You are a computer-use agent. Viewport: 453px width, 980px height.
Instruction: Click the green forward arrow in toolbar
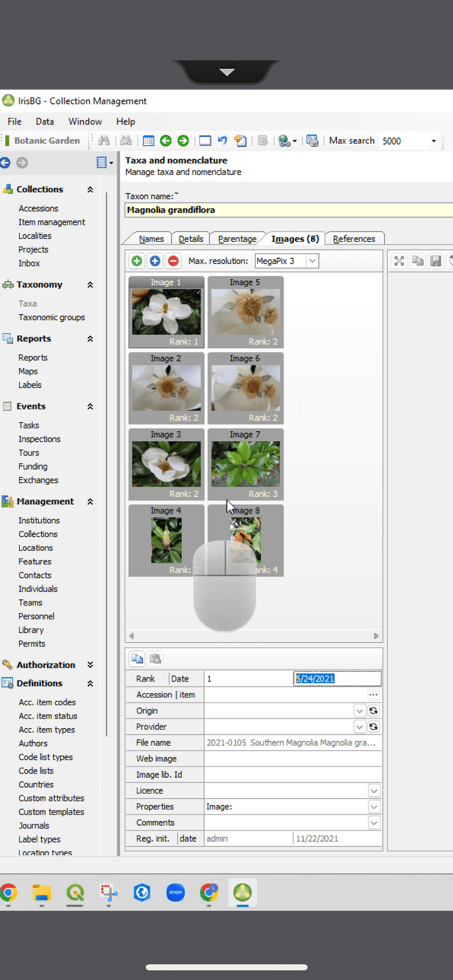tap(183, 141)
